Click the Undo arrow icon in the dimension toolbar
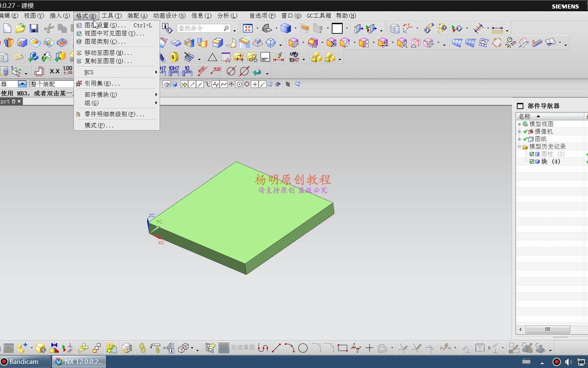Viewport: 588px width, 368px height. 258,72
